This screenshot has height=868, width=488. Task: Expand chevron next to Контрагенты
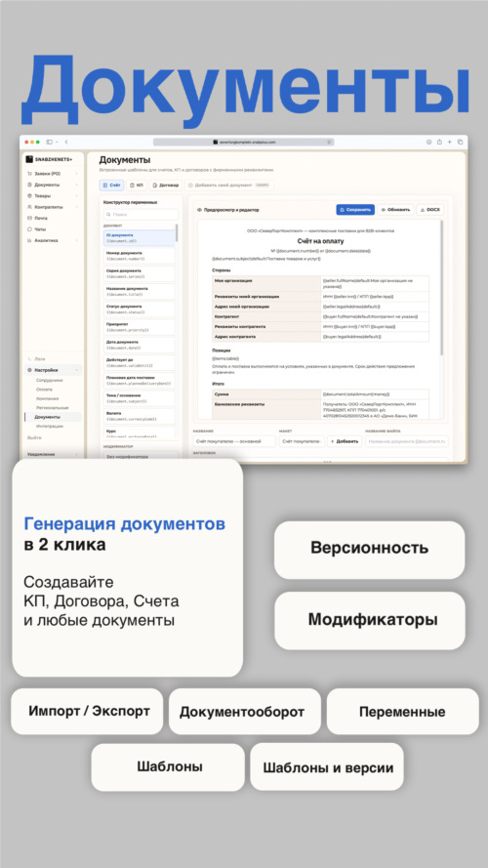click(x=77, y=207)
